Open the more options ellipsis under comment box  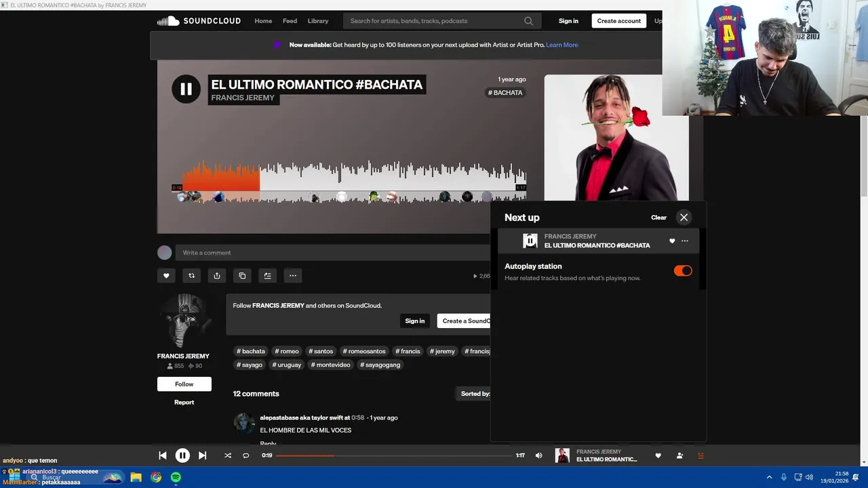tap(293, 276)
